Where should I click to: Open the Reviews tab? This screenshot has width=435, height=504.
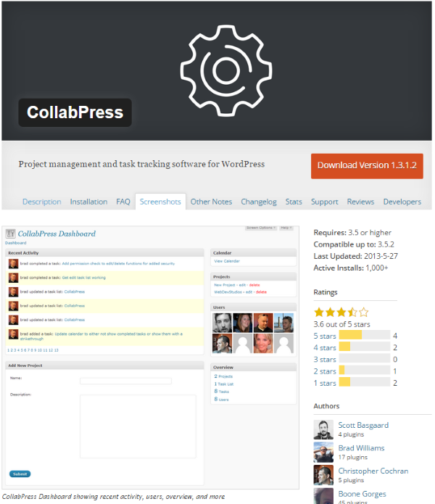coord(360,202)
